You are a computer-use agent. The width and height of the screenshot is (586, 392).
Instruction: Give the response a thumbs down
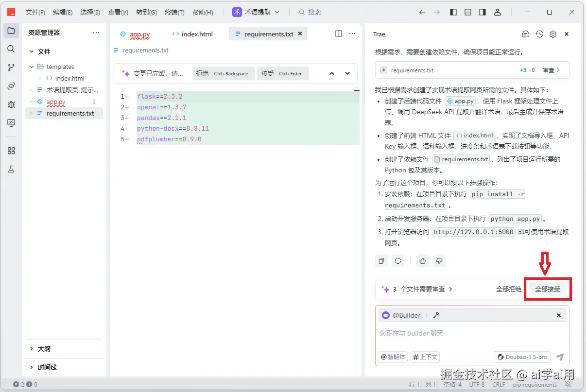pyautogui.click(x=439, y=261)
